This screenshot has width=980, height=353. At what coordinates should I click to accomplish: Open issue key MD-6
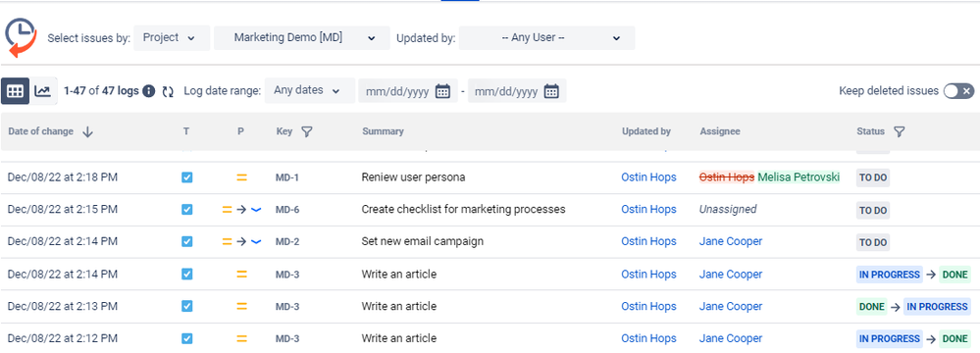click(x=286, y=210)
